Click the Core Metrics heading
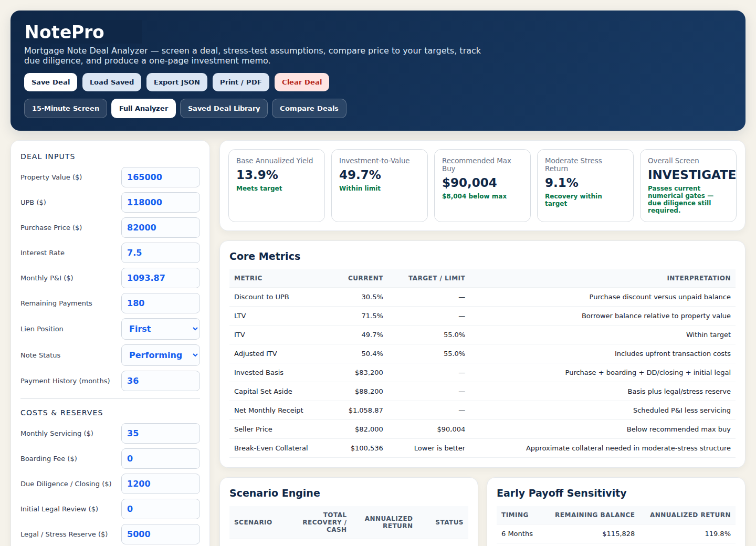The width and height of the screenshot is (756, 546). [x=265, y=256]
